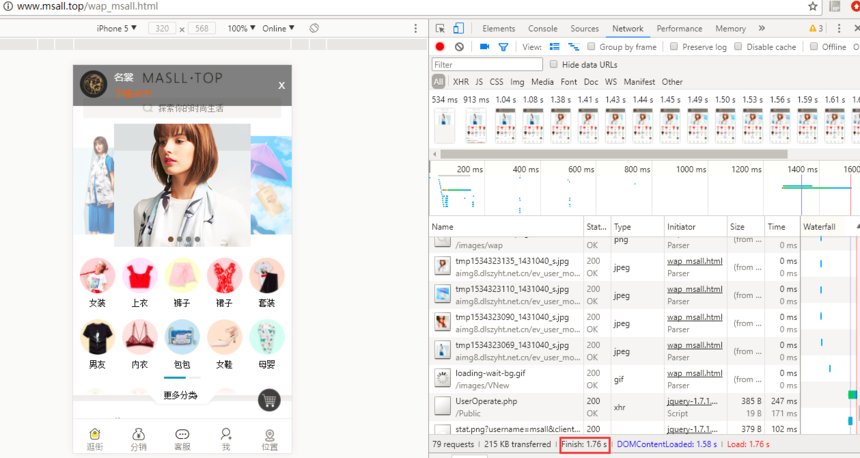Open the shopping cart floating button
The image size is (860, 458).
(268, 401)
